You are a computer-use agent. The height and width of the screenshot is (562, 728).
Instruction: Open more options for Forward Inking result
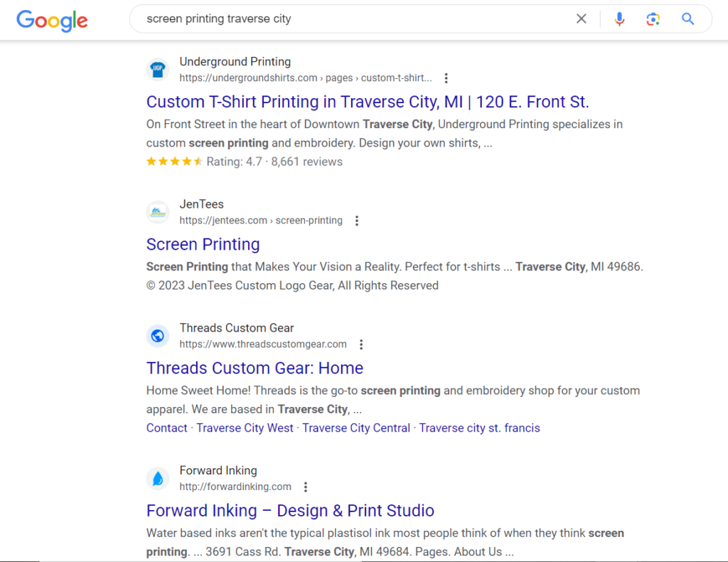pos(306,487)
